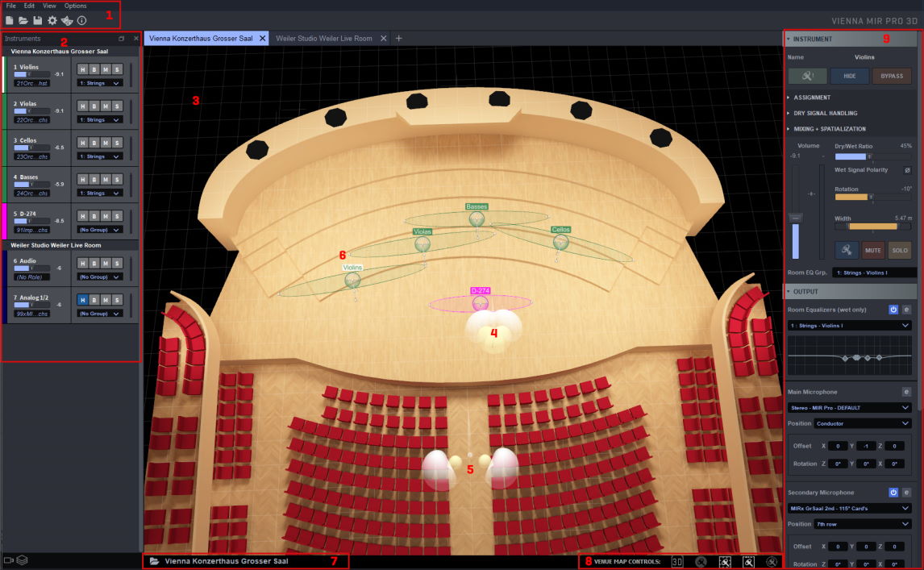Toggle Mute (M) for Violas row
This screenshot has height=570, width=924.
(x=106, y=106)
